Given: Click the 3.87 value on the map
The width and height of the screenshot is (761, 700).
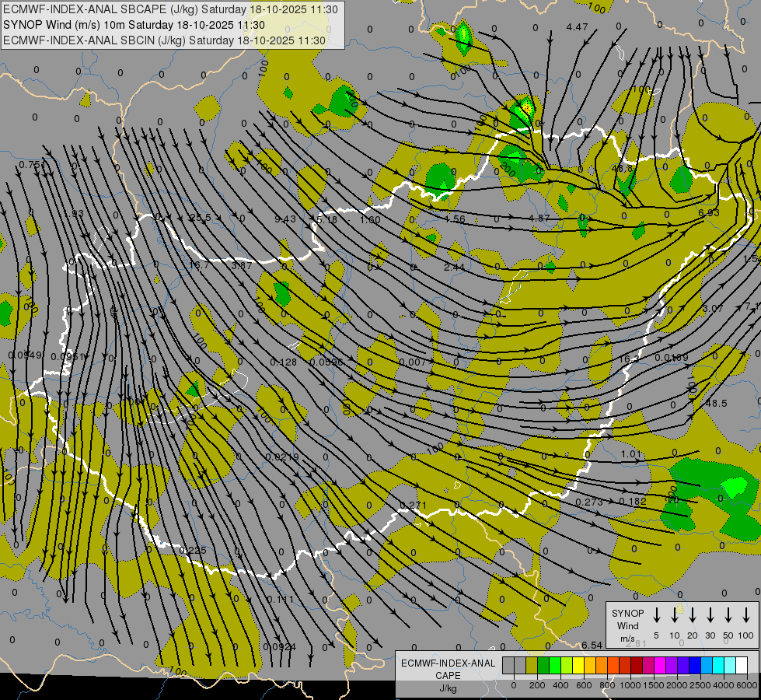Looking at the screenshot, I should pos(242,266).
